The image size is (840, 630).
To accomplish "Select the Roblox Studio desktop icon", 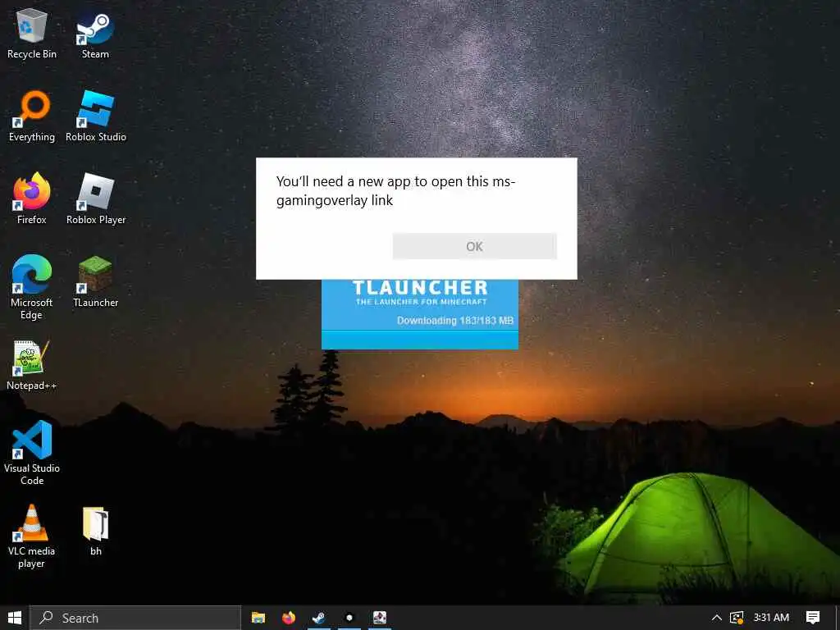I will (96, 116).
